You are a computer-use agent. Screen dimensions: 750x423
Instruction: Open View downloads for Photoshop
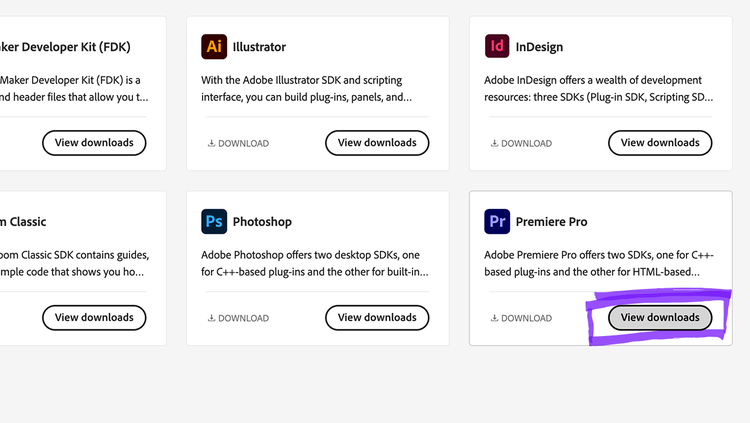377,318
